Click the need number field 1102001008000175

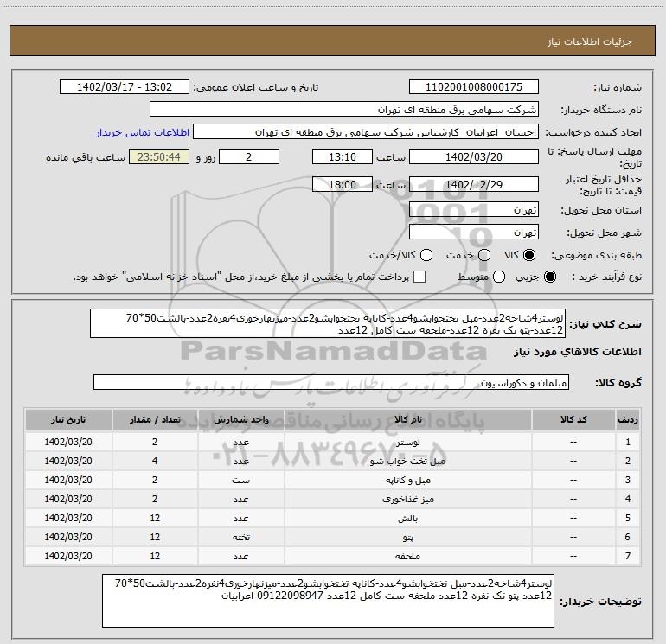tap(474, 87)
